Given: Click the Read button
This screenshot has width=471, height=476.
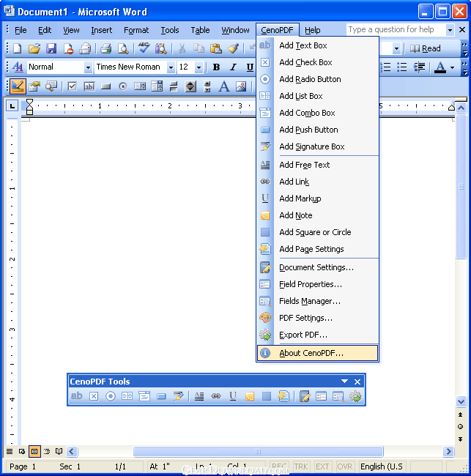Looking at the screenshot, I should click(425, 48).
